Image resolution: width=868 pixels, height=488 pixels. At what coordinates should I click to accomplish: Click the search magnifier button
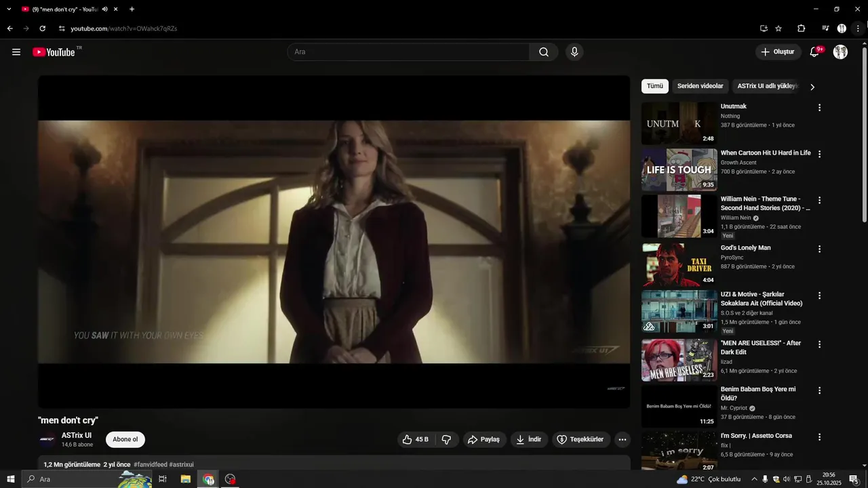click(x=544, y=52)
